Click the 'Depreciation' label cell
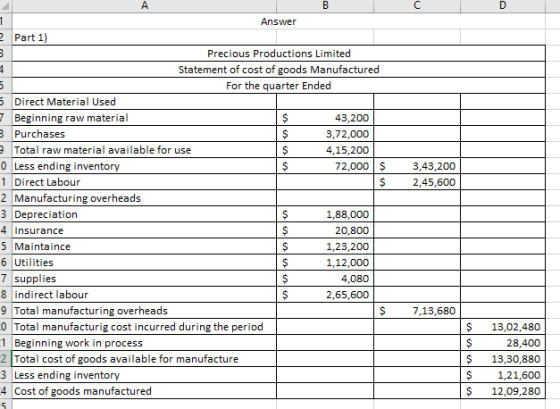 pyautogui.click(x=144, y=214)
